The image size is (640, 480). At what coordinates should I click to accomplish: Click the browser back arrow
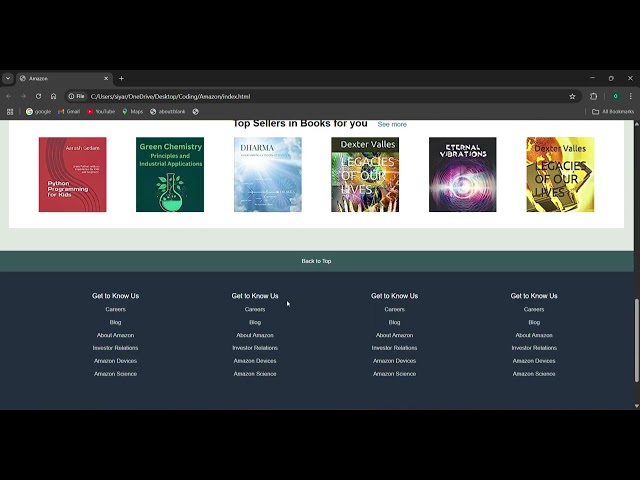[x=9, y=96]
